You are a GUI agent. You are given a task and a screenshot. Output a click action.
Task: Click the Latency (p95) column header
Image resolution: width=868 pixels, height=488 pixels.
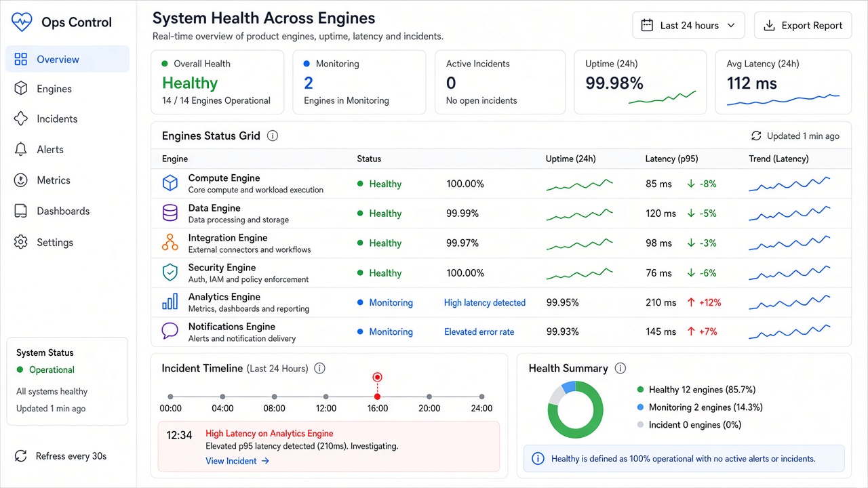coord(671,159)
